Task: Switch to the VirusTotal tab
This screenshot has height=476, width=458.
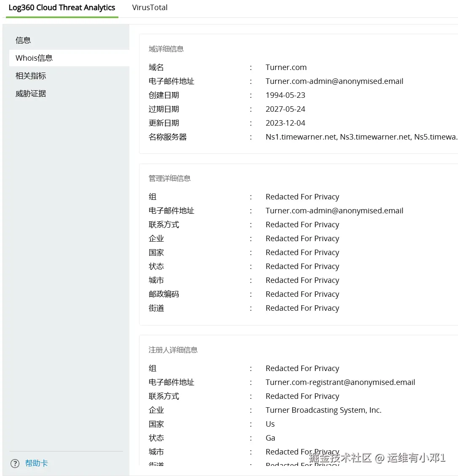Action: pyautogui.click(x=150, y=8)
